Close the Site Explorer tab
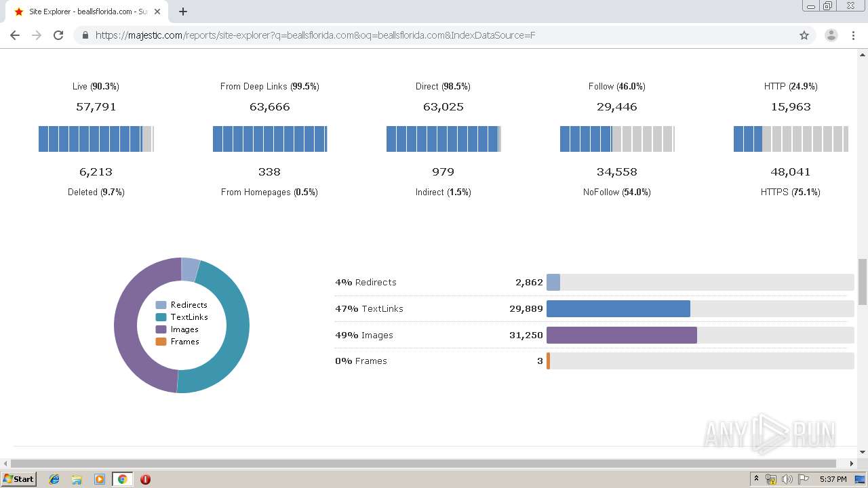Image resolution: width=868 pixels, height=488 pixels. point(158,12)
